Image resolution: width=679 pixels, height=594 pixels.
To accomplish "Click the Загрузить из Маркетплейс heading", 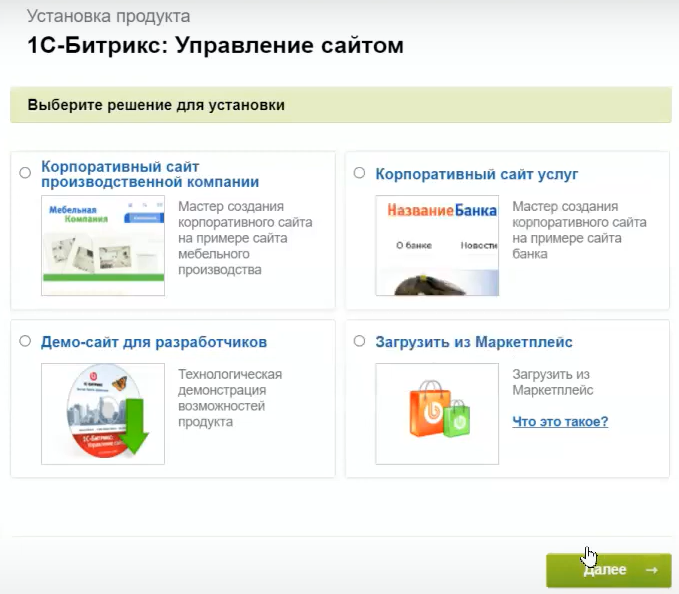I will click(x=474, y=342).
